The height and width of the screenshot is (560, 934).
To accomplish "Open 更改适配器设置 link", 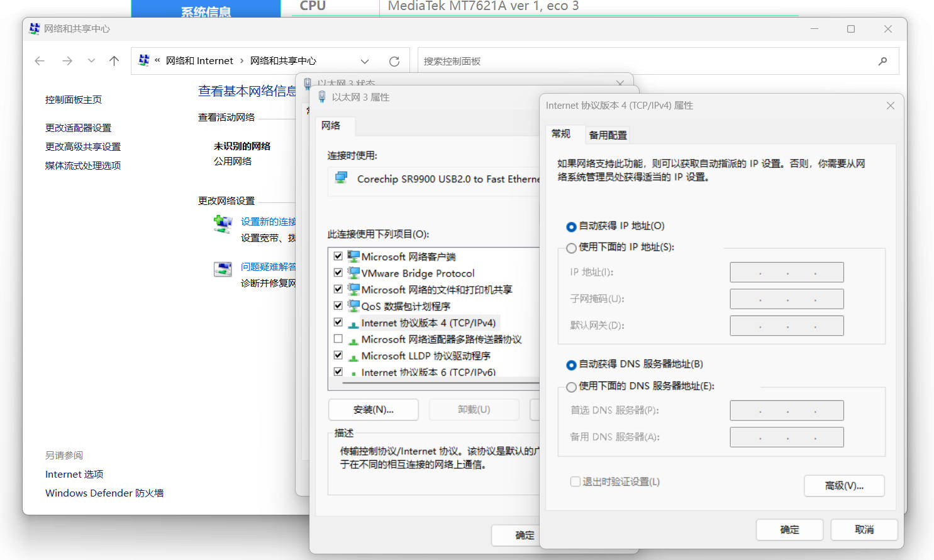I will point(78,128).
